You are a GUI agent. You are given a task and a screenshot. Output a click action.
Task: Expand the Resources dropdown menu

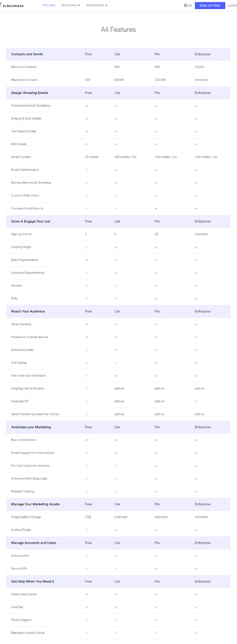click(x=97, y=6)
